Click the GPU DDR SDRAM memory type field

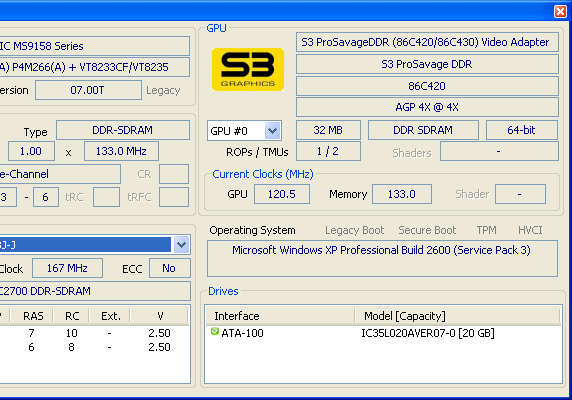[423, 130]
